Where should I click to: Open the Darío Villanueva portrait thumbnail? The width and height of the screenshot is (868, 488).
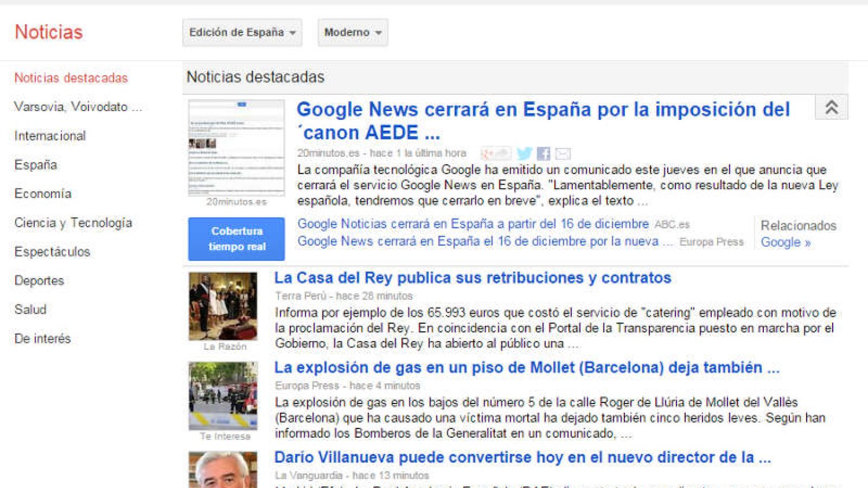point(223,469)
